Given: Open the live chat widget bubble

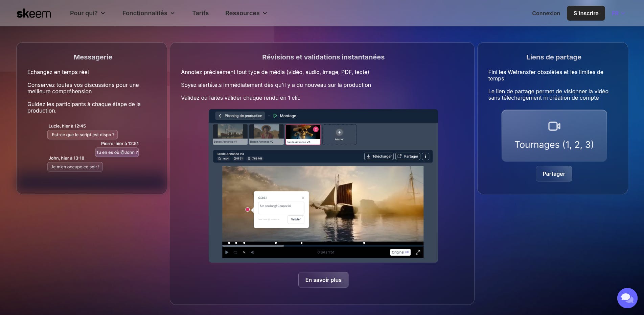Looking at the screenshot, I should [x=627, y=298].
